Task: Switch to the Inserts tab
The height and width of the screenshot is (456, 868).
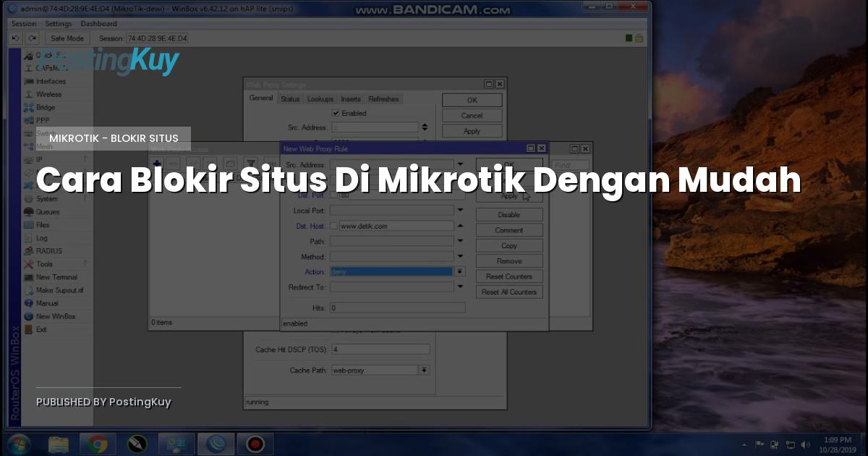Action: pos(351,99)
